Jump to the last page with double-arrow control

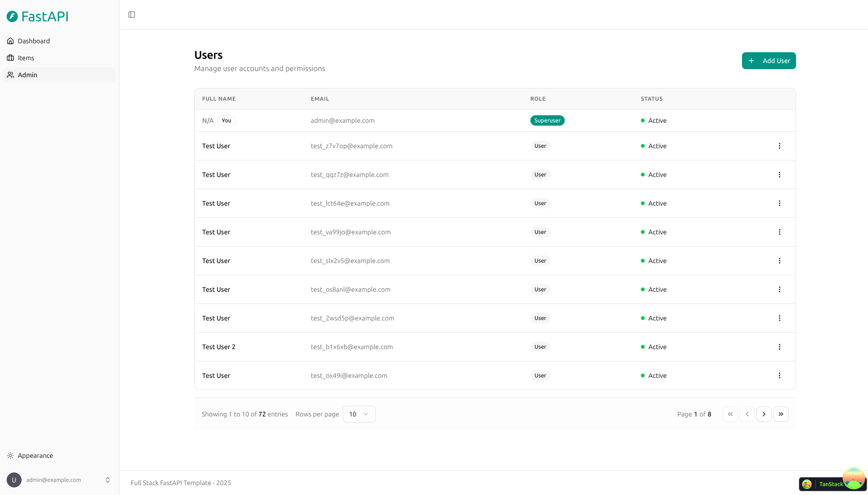pyautogui.click(x=781, y=414)
